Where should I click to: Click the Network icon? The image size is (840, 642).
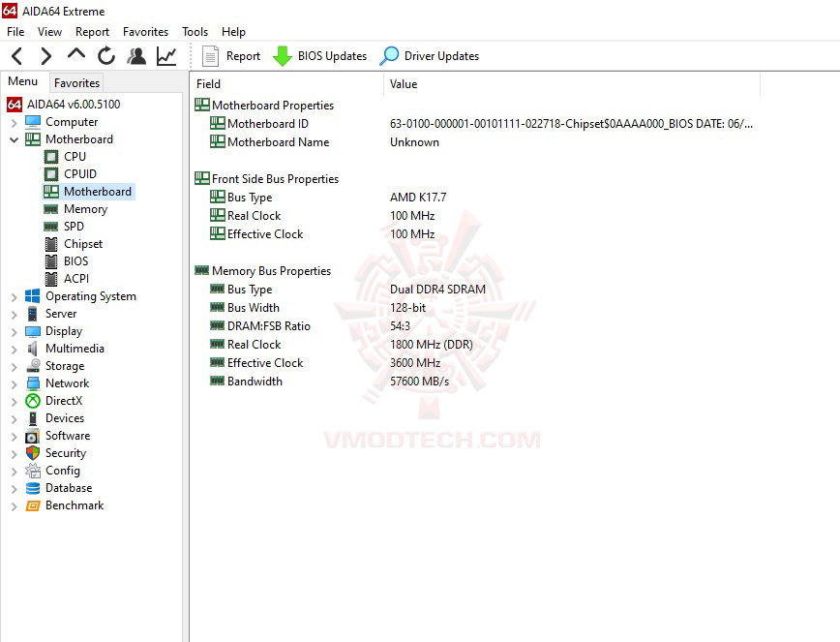click(33, 383)
